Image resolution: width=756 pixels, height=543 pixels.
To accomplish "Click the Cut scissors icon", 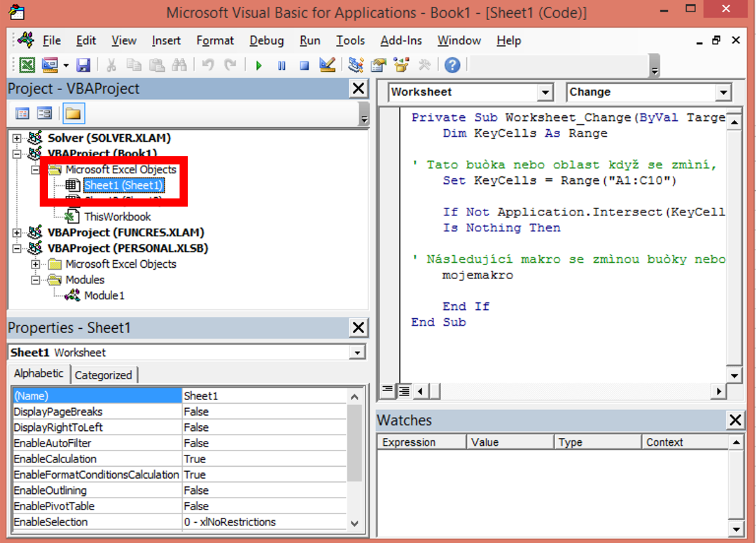I will (x=112, y=65).
